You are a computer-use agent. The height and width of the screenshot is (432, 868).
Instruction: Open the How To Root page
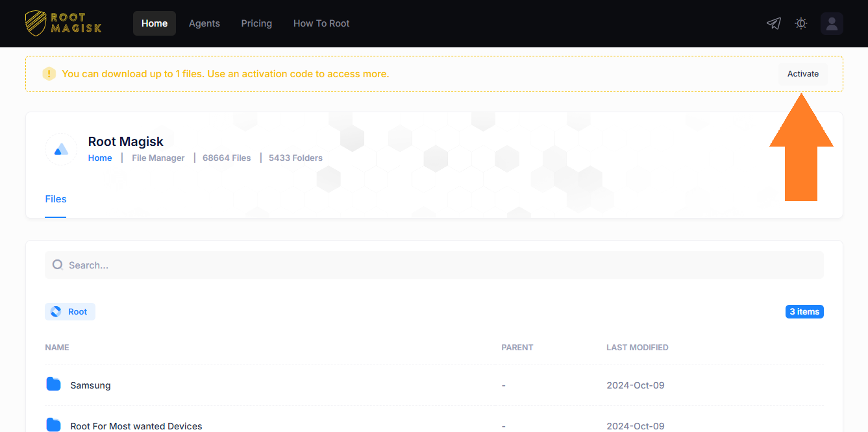(x=321, y=23)
